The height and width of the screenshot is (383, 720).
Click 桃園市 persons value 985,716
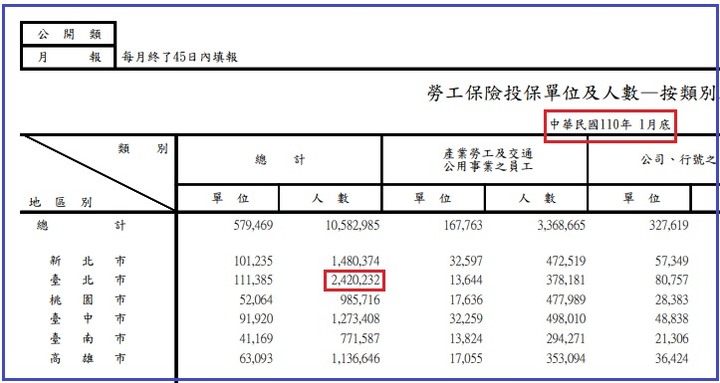pyautogui.click(x=360, y=300)
